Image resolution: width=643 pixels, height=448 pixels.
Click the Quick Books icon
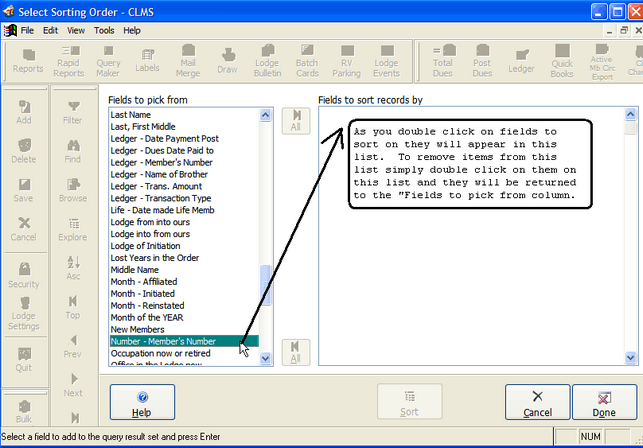coord(561,60)
